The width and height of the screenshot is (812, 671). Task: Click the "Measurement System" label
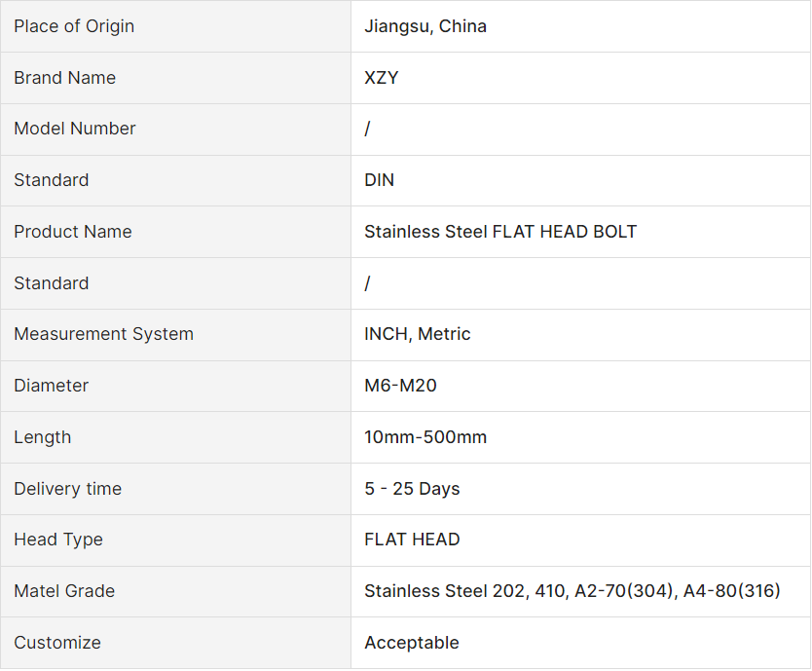click(x=103, y=334)
